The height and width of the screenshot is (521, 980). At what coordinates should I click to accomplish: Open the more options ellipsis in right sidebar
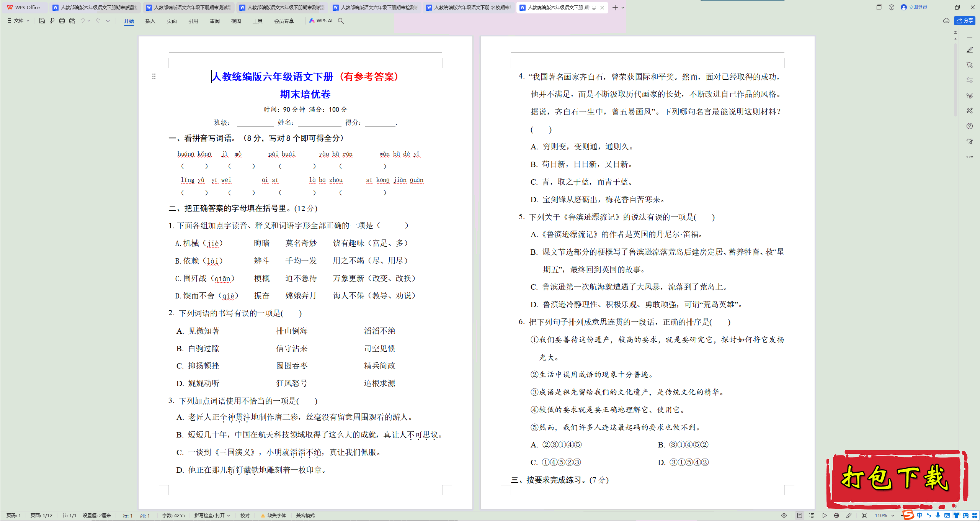970,157
